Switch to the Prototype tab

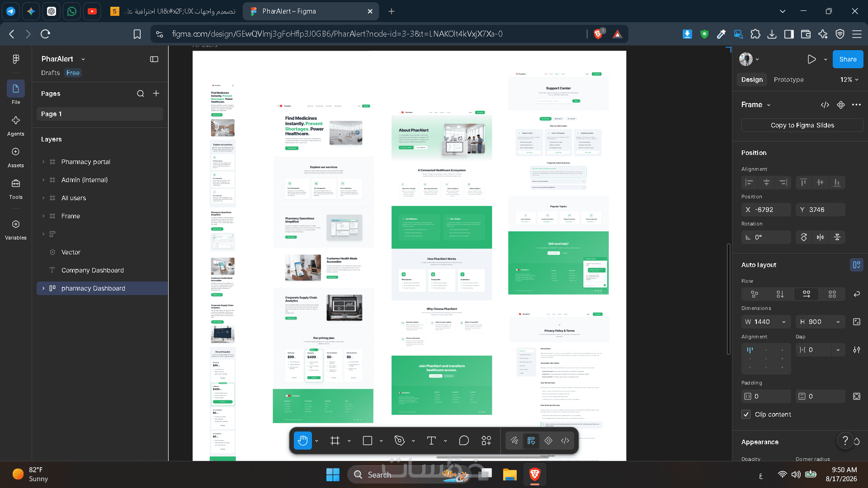789,80
